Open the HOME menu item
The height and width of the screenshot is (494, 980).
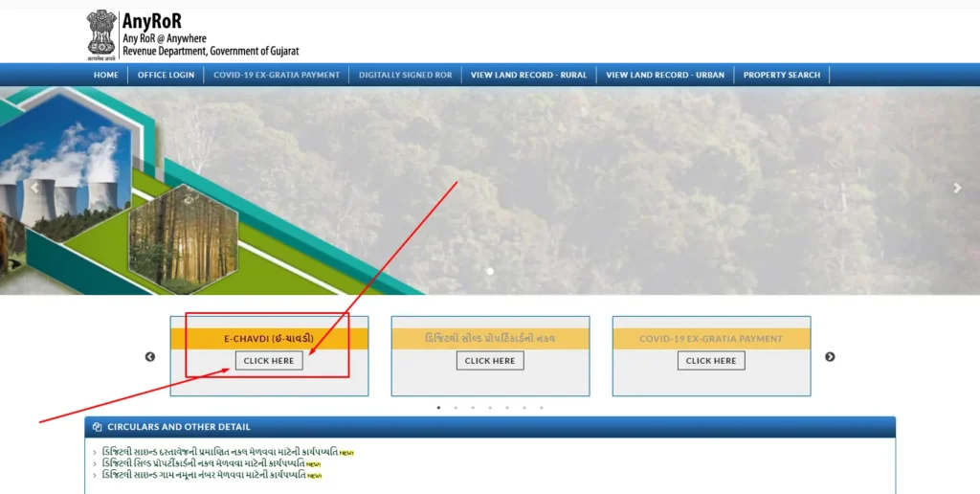(x=105, y=75)
